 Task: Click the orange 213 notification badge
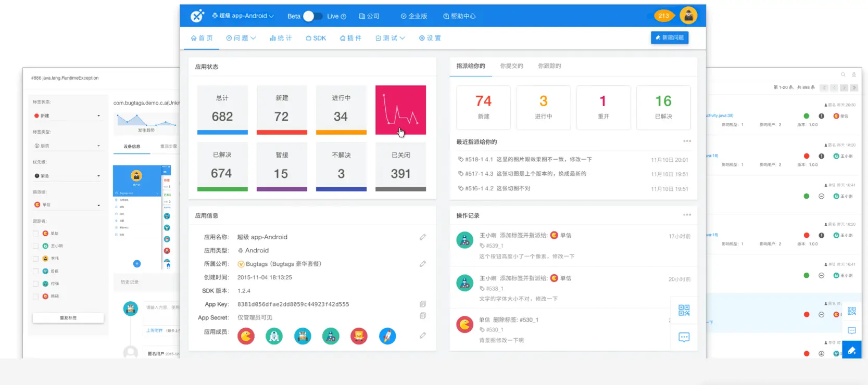[663, 16]
